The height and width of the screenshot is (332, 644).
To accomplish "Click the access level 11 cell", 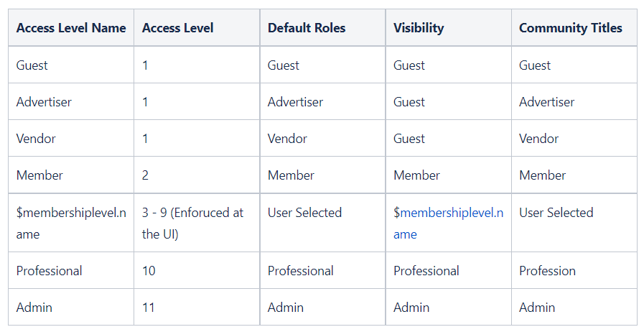I will [x=149, y=308].
